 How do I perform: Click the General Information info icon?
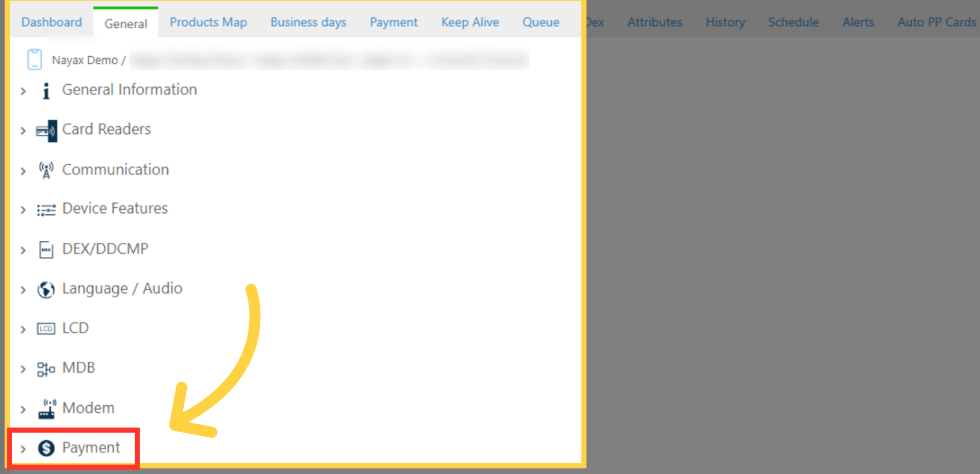pyautogui.click(x=46, y=91)
